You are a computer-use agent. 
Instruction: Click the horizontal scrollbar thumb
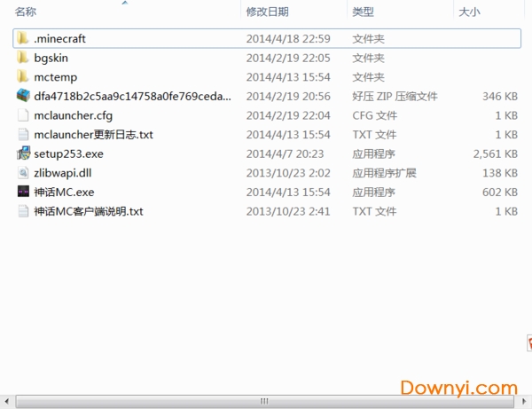coord(262,402)
